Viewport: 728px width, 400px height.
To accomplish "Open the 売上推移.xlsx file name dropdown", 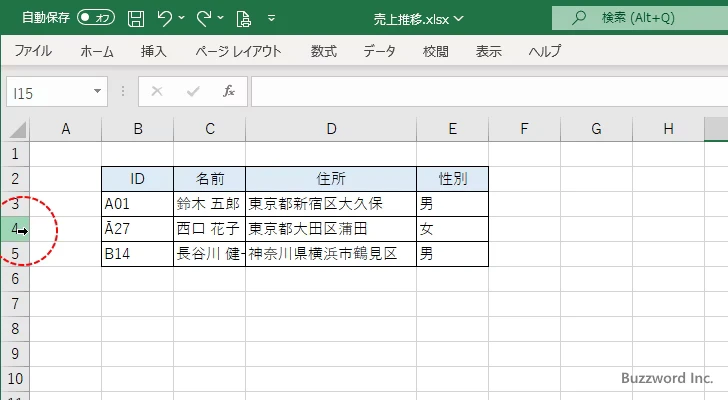I will coord(458,19).
